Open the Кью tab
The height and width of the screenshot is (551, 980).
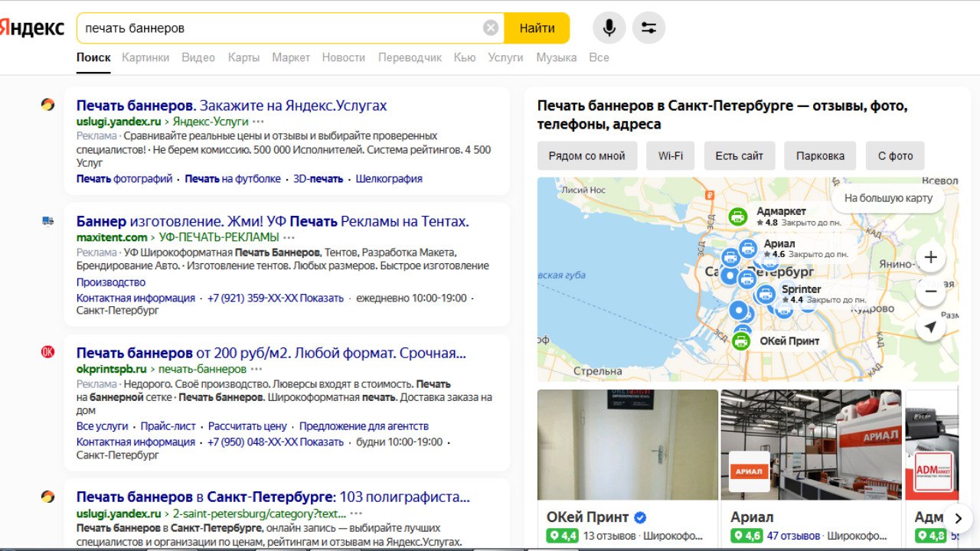[465, 57]
